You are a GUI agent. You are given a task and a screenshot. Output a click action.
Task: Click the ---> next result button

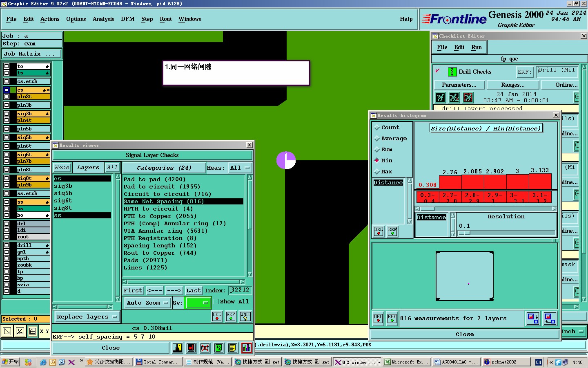(x=174, y=291)
